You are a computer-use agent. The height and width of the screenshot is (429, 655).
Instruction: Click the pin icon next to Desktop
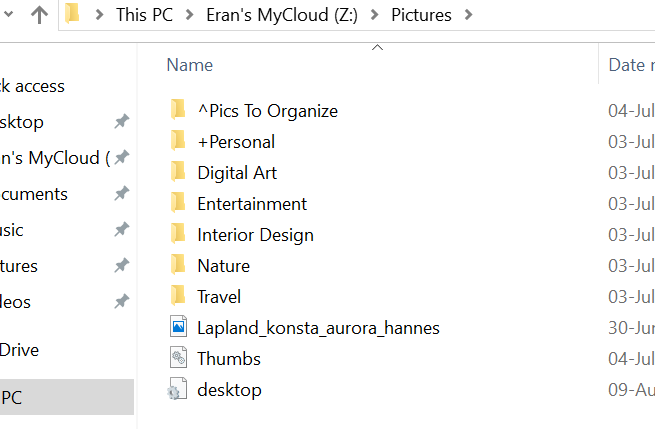click(x=122, y=122)
